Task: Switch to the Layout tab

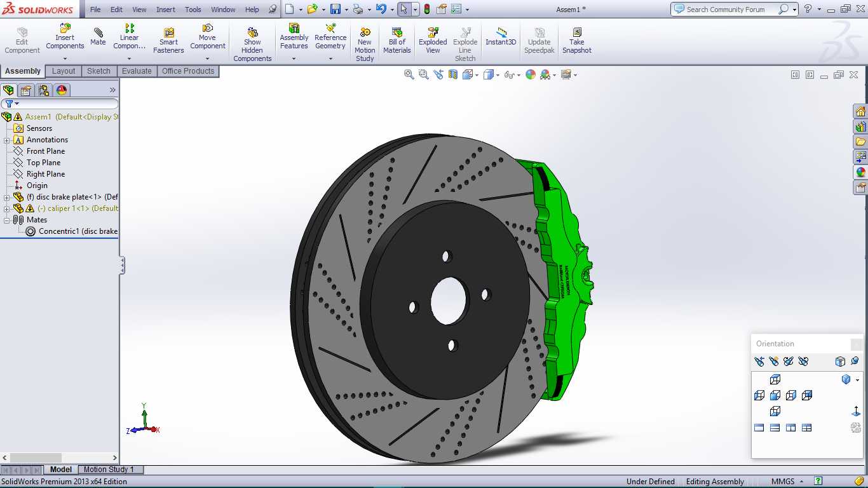Action: pos(64,71)
